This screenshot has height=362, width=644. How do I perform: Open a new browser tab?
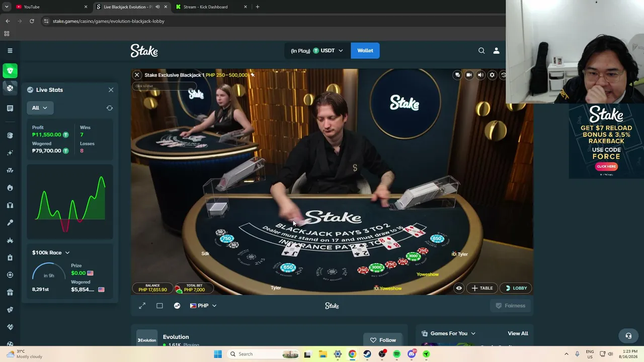[258, 7]
